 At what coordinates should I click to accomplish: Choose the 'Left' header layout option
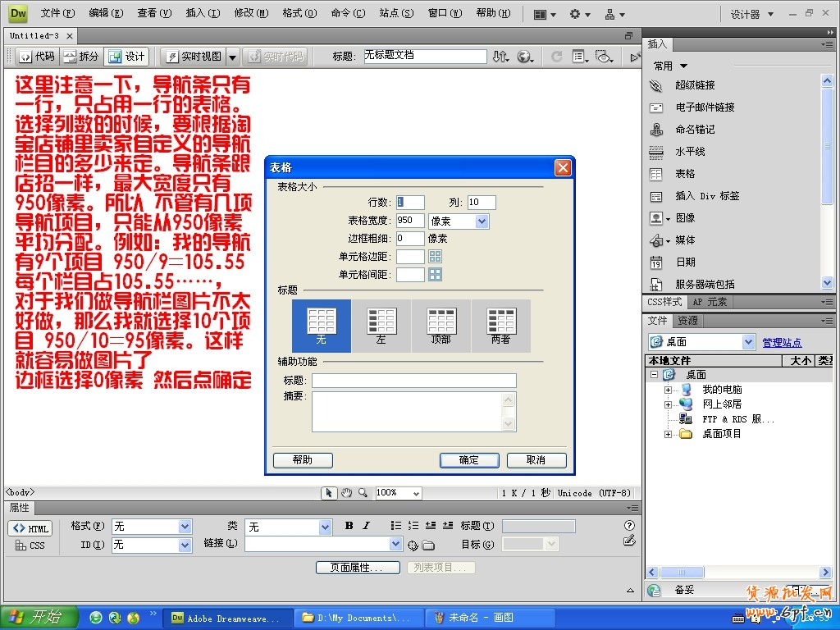[x=381, y=325]
